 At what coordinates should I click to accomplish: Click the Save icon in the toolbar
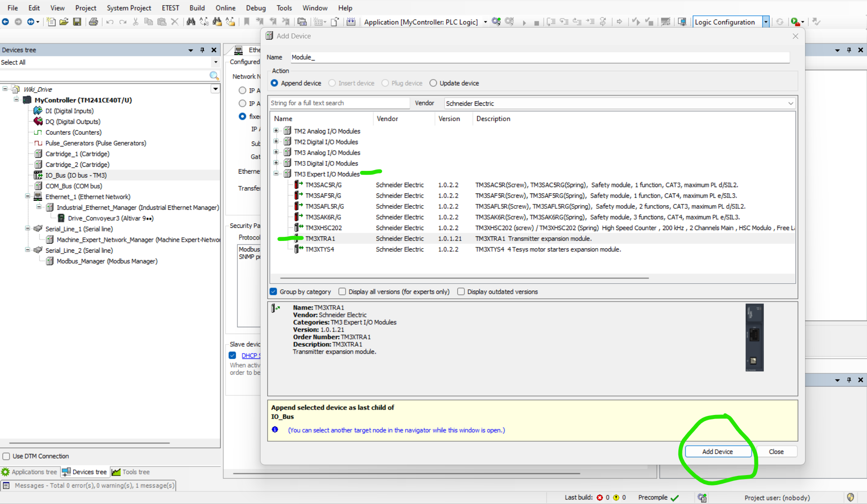point(77,22)
